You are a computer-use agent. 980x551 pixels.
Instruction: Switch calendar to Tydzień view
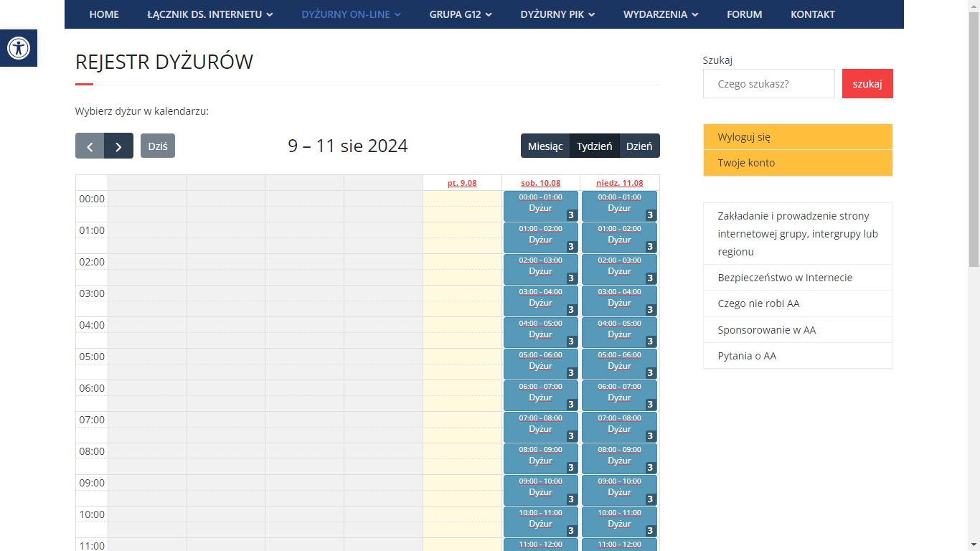coord(594,146)
